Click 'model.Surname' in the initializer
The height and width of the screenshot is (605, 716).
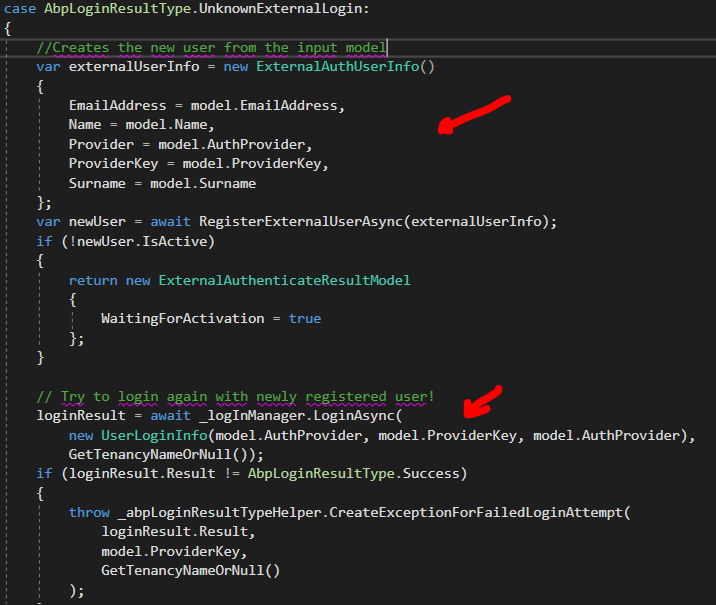(203, 184)
